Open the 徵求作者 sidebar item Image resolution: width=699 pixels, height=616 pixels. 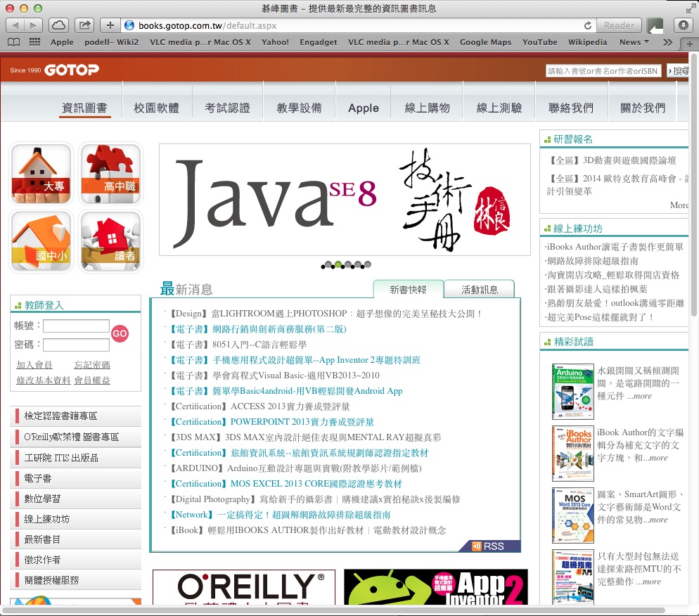click(x=76, y=560)
